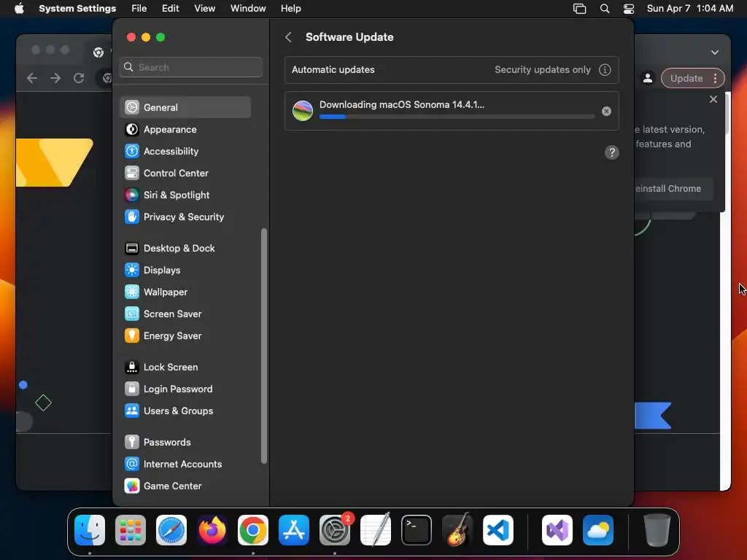Reload the page in Chrome
747x560 pixels.
(x=79, y=78)
